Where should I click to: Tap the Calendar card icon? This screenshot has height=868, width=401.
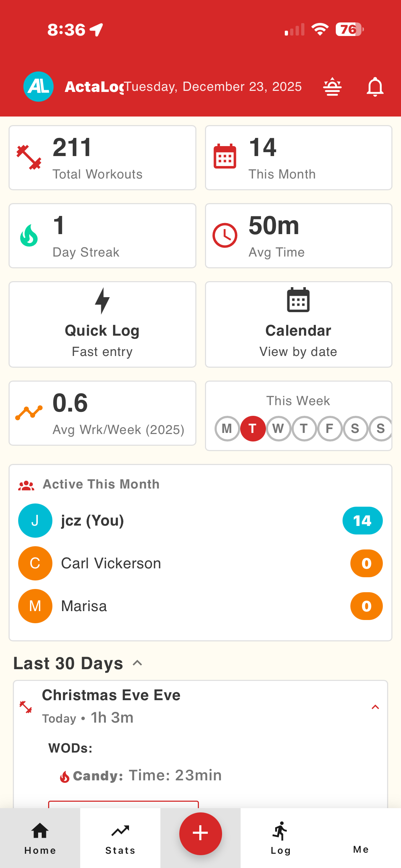tap(298, 300)
